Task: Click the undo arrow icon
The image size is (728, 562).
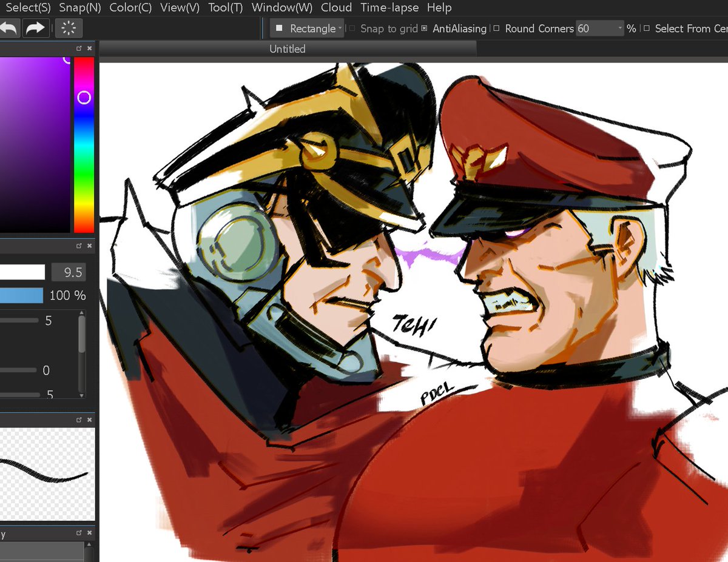Action: 9,28
